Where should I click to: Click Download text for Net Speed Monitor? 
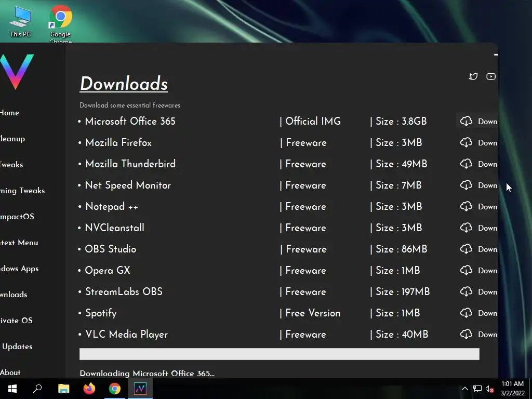click(487, 185)
